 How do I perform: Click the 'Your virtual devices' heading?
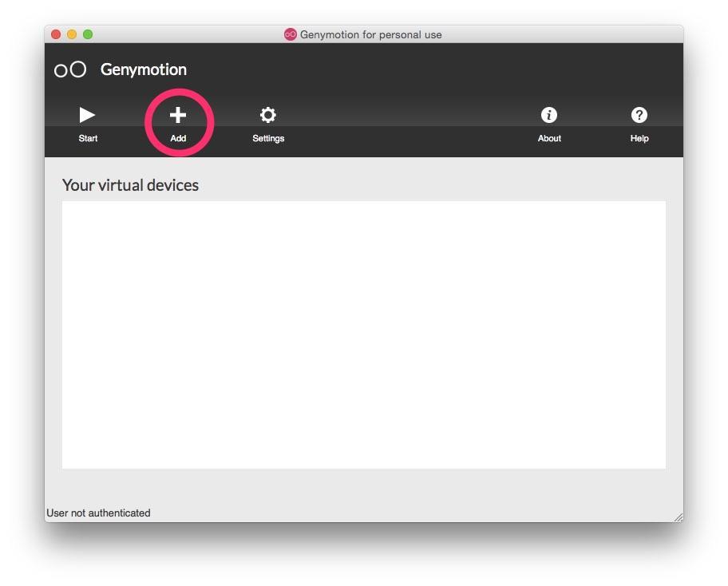click(x=130, y=185)
